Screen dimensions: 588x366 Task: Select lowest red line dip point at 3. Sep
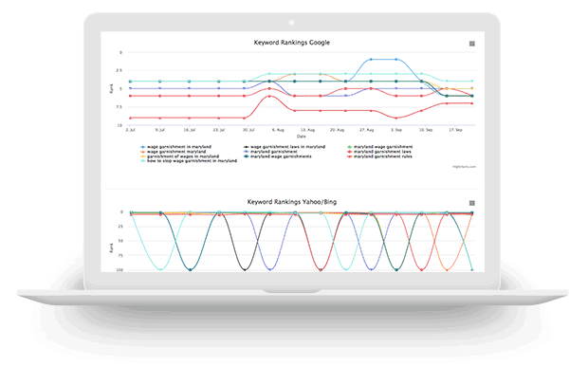pos(396,119)
